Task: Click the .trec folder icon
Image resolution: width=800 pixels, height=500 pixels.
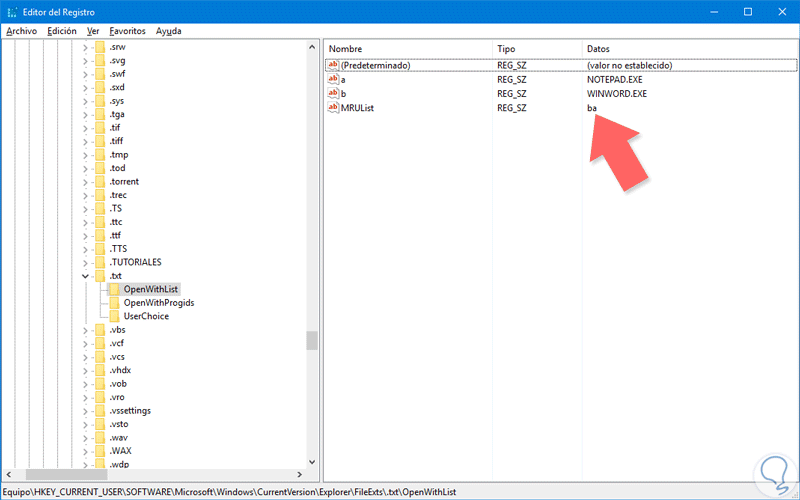Action: click(x=99, y=195)
